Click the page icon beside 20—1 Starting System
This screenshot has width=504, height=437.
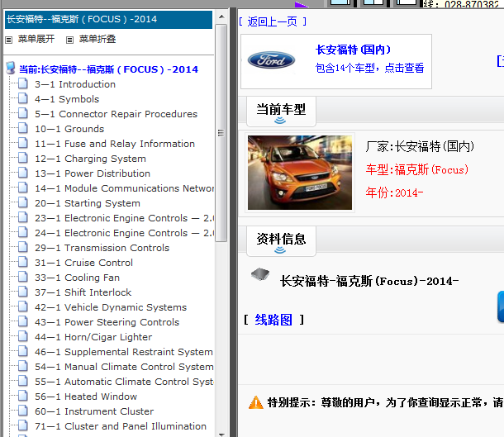click(23, 202)
